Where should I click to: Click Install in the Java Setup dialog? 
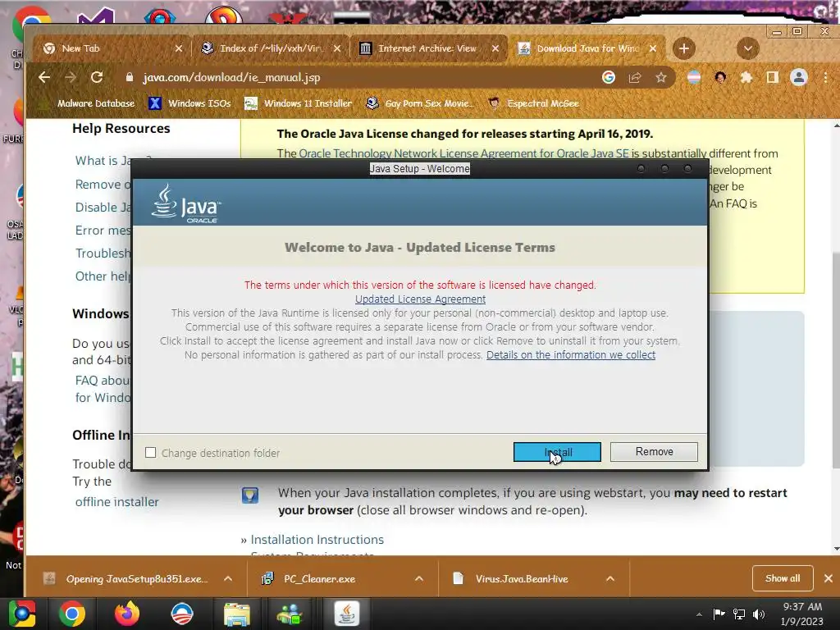pyautogui.click(x=557, y=452)
